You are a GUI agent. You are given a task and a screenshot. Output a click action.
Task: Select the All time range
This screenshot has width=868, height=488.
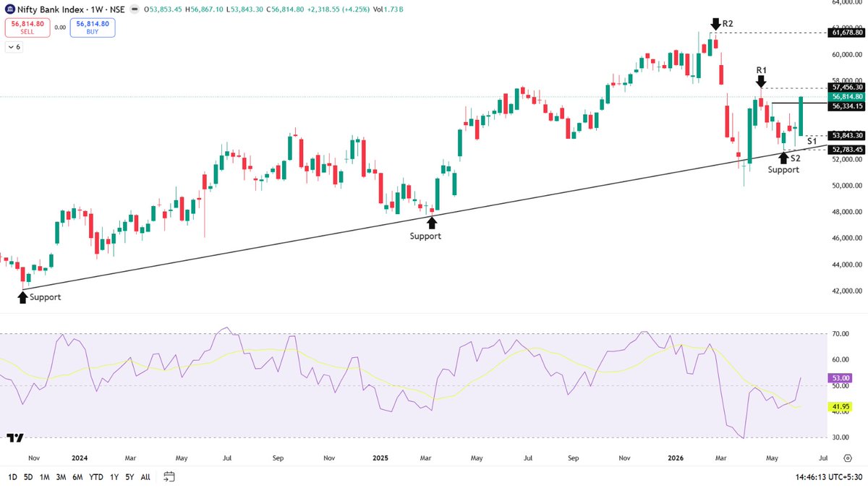(x=145, y=477)
